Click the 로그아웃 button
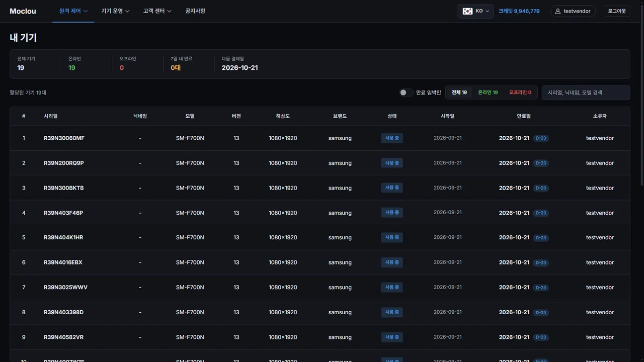The width and height of the screenshot is (644, 362). point(617,11)
